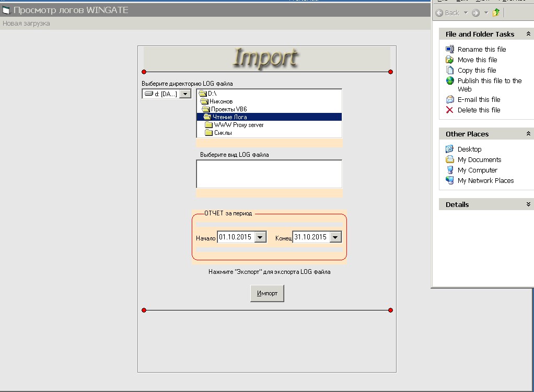Open the Конец date dropdown arrow

pos(335,237)
